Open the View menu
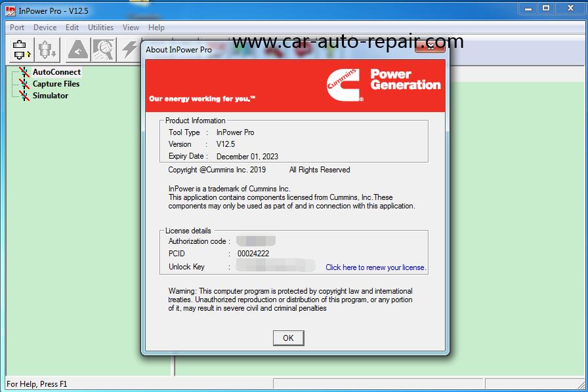The height and width of the screenshot is (392, 588). [131, 28]
